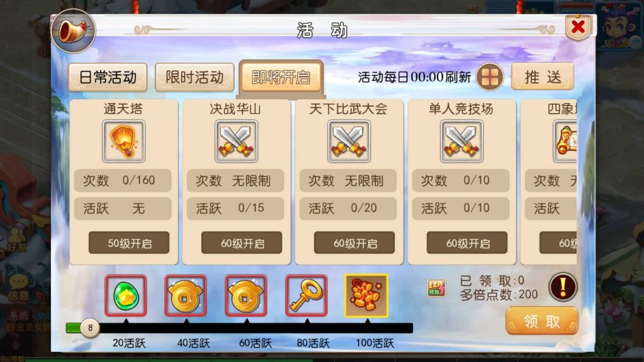Claim the green egg 20活跃 reward
Viewport: 644px width, 362px height.
tap(126, 295)
